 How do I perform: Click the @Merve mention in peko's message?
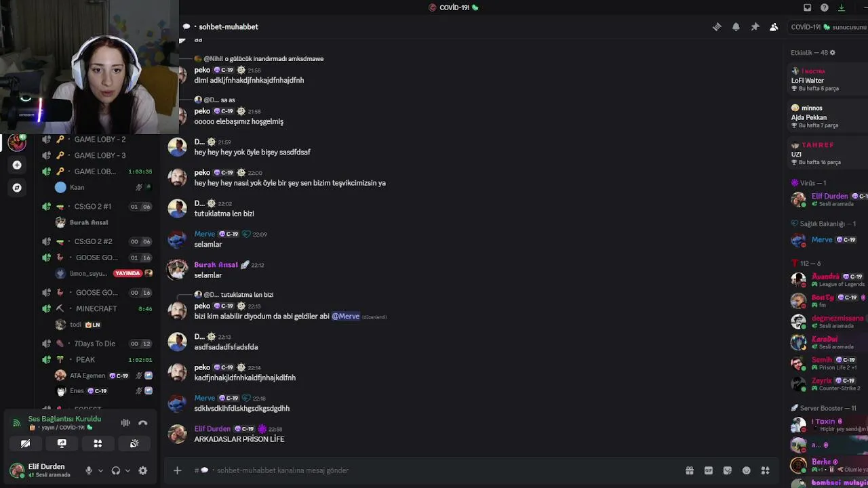coord(346,316)
